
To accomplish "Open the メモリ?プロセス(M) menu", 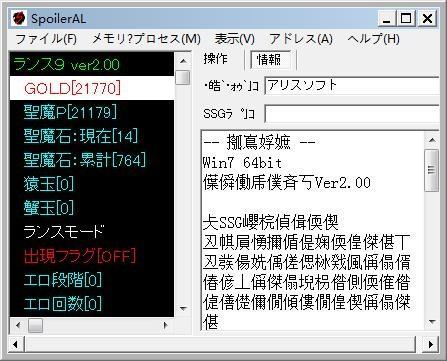I will pyautogui.click(x=146, y=39).
